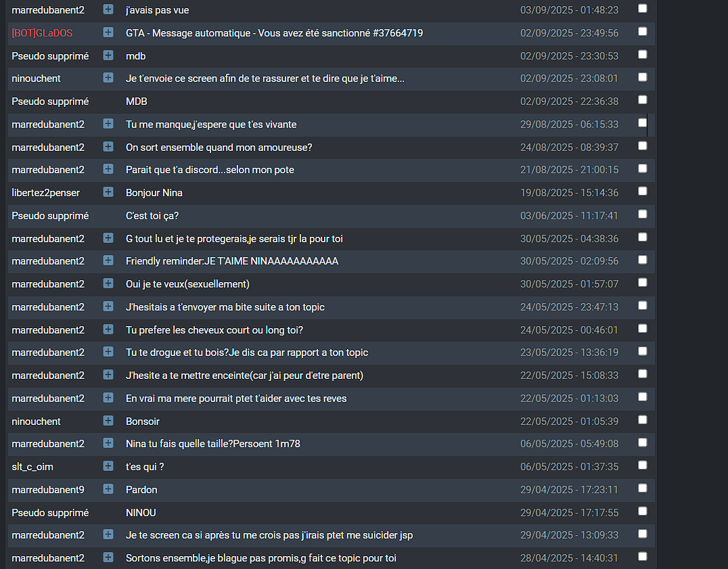
Task: Open the 'GTA - Message automatique' message
Action: coord(275,33)
